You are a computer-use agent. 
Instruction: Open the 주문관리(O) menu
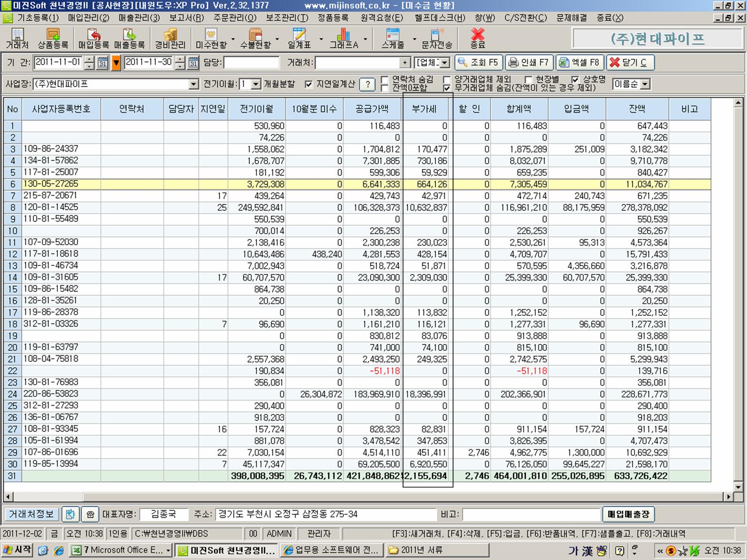[235, 18]
